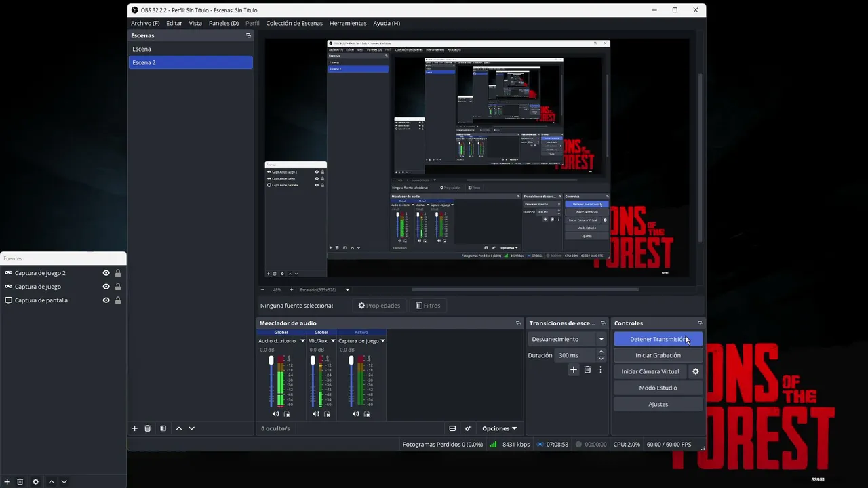Click the monitor icon of Captura de pantalla
This screenshot has height=488, width=868.
9,300
